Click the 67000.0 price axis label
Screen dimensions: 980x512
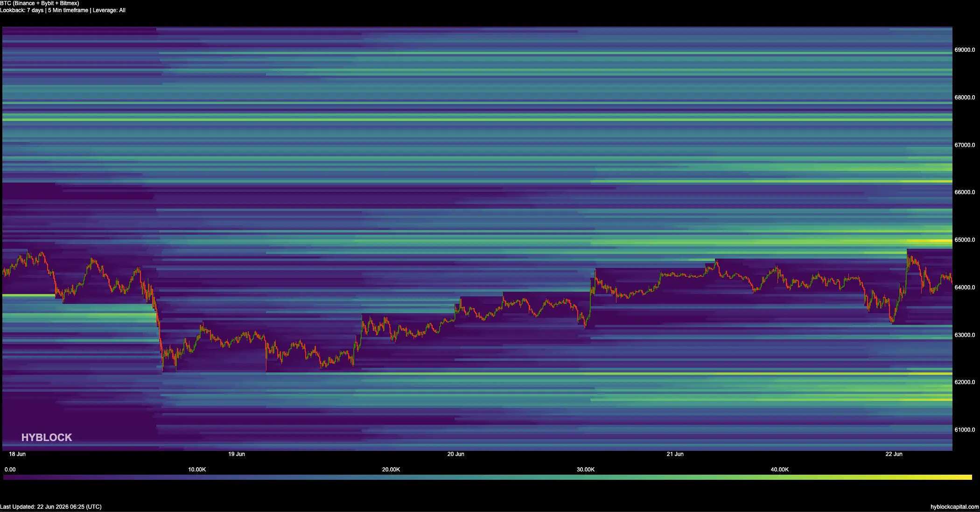965,145
